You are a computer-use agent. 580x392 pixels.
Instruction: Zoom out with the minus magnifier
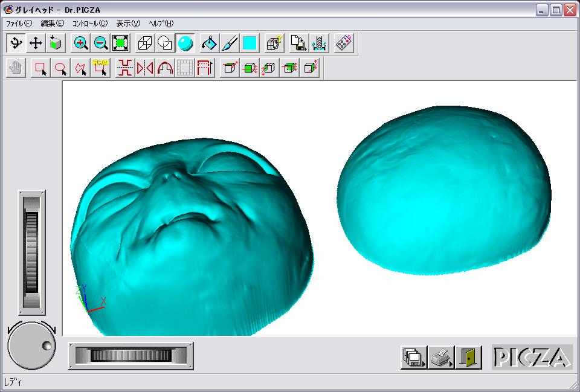[x=101, y=43]
